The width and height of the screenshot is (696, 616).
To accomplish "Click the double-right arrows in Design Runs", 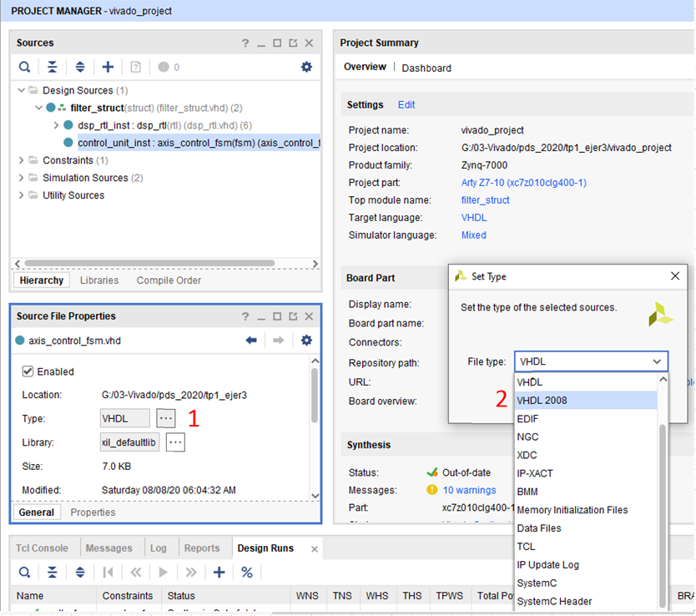I will (191, 572).
